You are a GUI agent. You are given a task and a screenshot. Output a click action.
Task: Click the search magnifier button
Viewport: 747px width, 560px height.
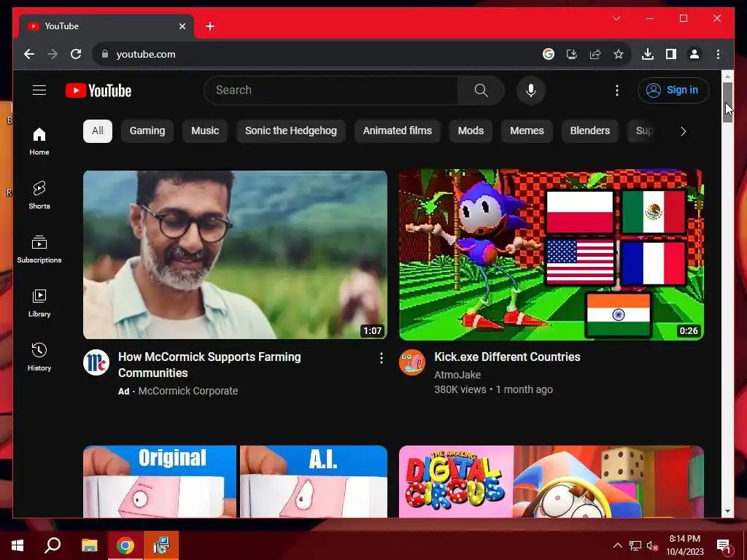tap(481, 90)
